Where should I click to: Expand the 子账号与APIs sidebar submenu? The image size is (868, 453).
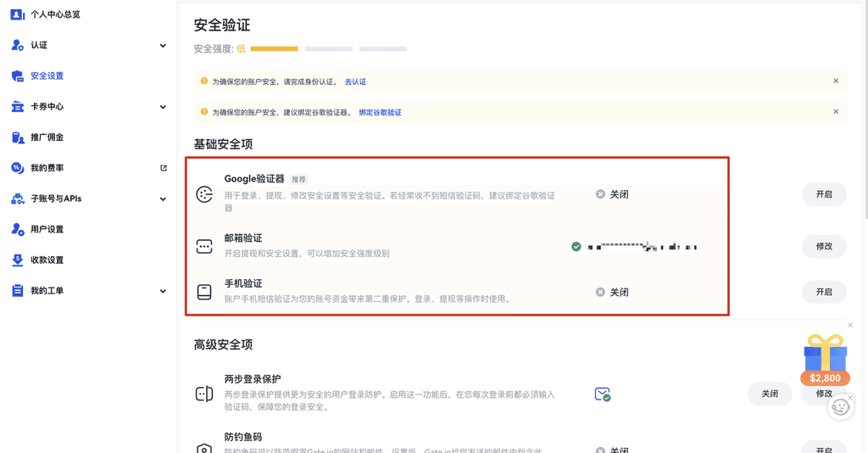163,199
